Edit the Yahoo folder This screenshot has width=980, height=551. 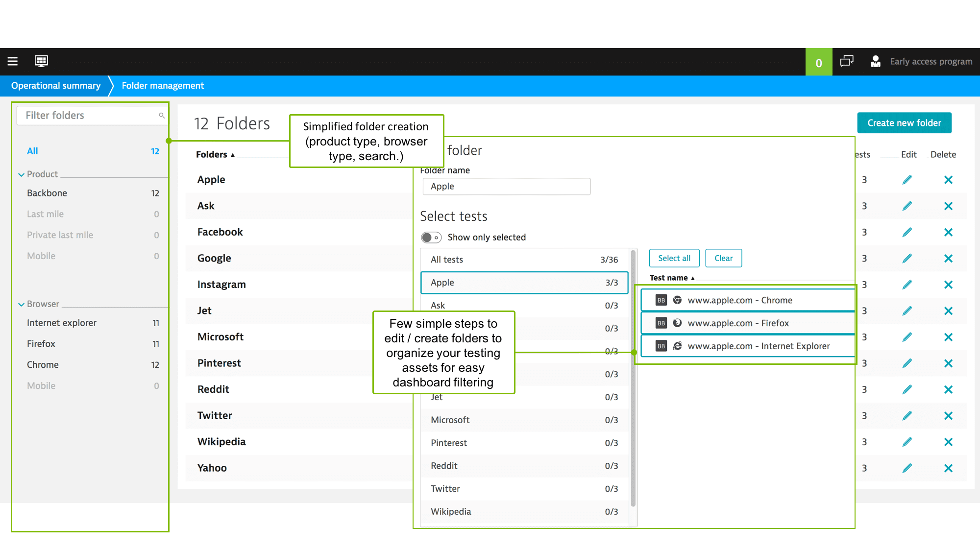click(907, 468)
